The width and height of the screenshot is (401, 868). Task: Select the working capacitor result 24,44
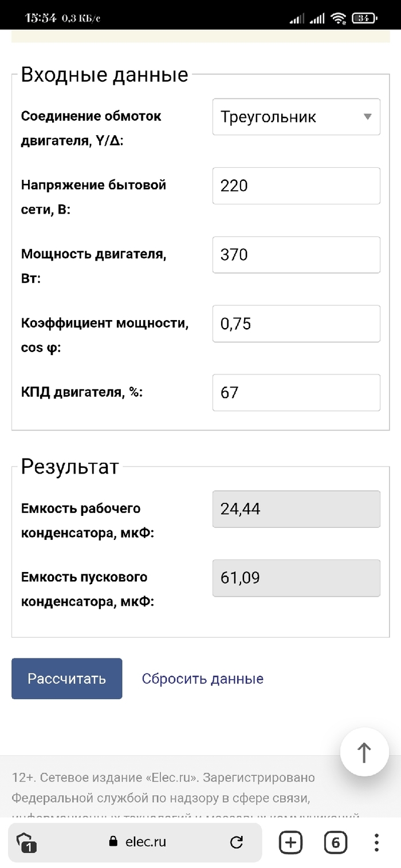[x=296, y=508]
